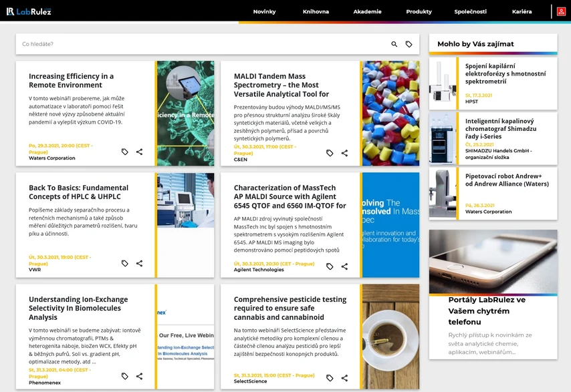
Task: Click date 'Út, 30.3.2021, 20:30 (CET - Prague)'
Action: (x=274, y=264)
